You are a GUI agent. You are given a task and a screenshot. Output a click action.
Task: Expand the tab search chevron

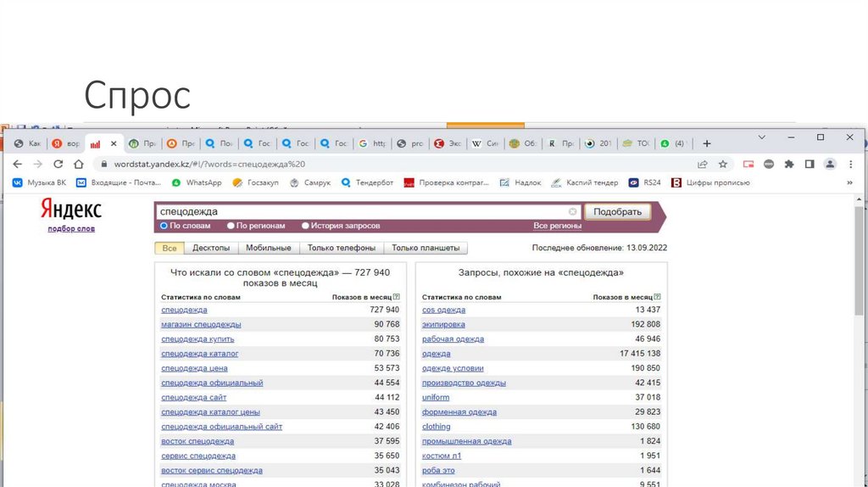click(x=761, y=137)
